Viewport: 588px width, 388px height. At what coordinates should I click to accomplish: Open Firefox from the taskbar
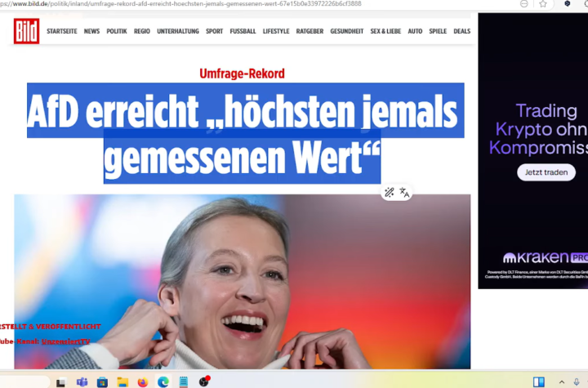(143, 382)
